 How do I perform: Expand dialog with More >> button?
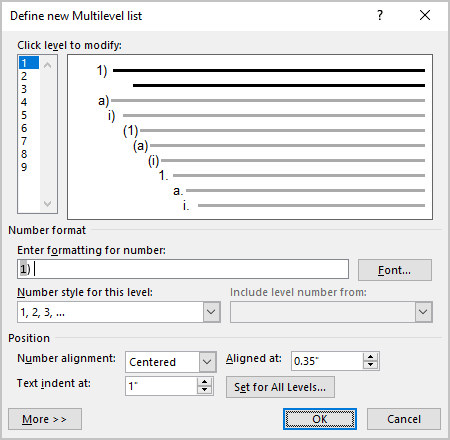click(45, 419)
